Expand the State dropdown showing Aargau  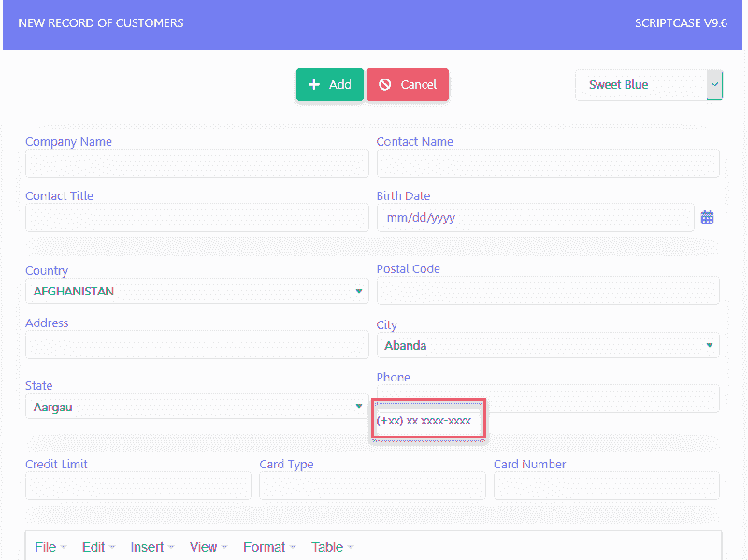point(197,407)
